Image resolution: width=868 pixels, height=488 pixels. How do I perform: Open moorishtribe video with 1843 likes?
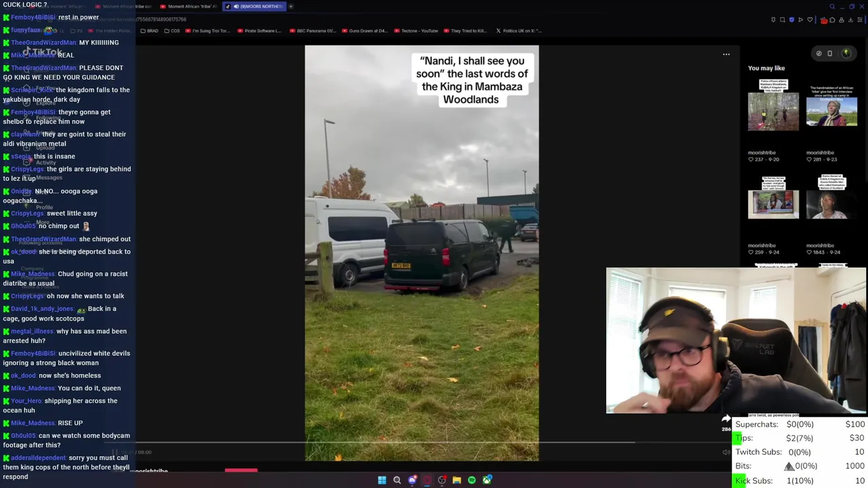[x=831, y=198]
